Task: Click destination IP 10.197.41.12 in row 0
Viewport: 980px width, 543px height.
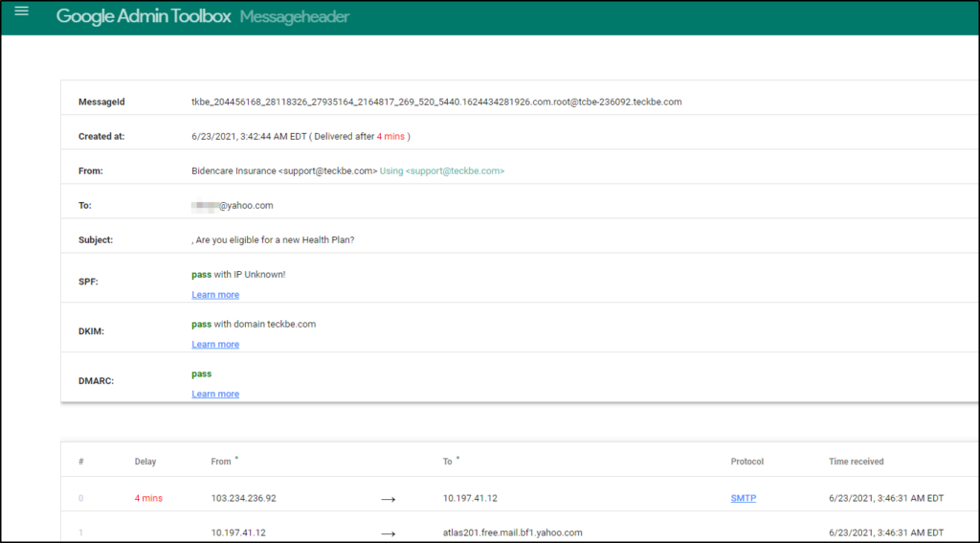Action: point(470,498)
